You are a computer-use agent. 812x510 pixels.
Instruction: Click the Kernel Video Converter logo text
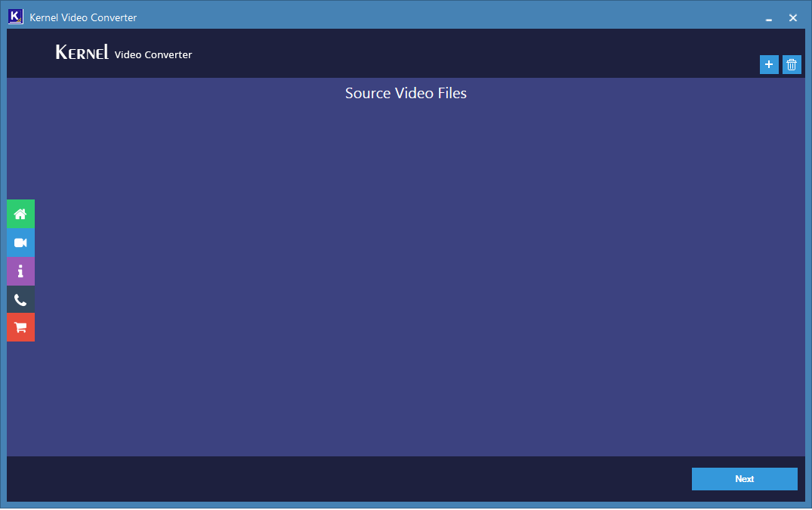click(124, 53)
